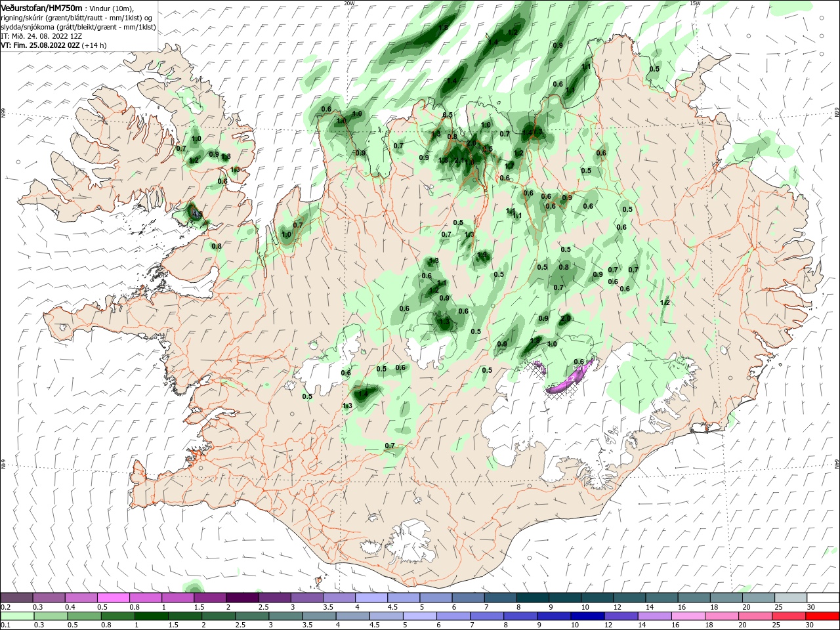
Task: Click the 20W longitude label
Action: [x=349, y=3]
